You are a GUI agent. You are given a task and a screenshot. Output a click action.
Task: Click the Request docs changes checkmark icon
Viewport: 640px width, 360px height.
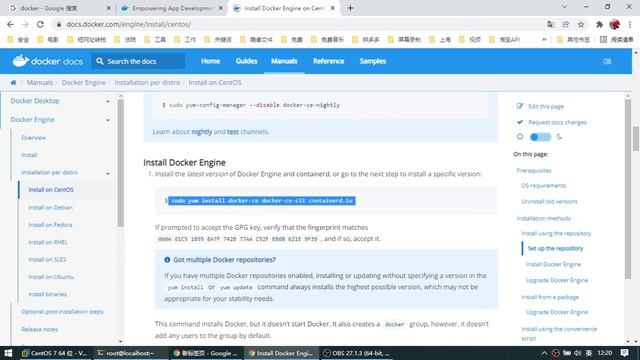520,122
